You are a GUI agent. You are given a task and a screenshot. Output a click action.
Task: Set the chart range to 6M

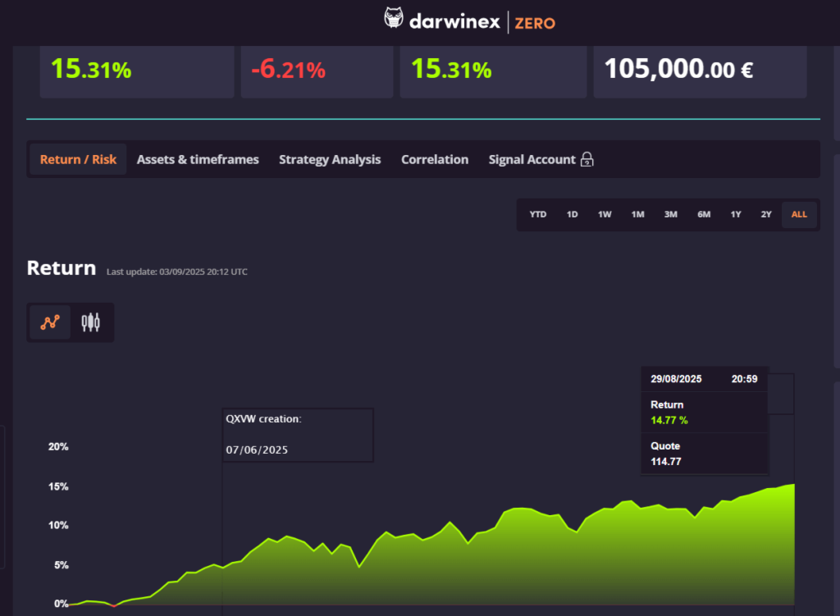pos(704,214)
